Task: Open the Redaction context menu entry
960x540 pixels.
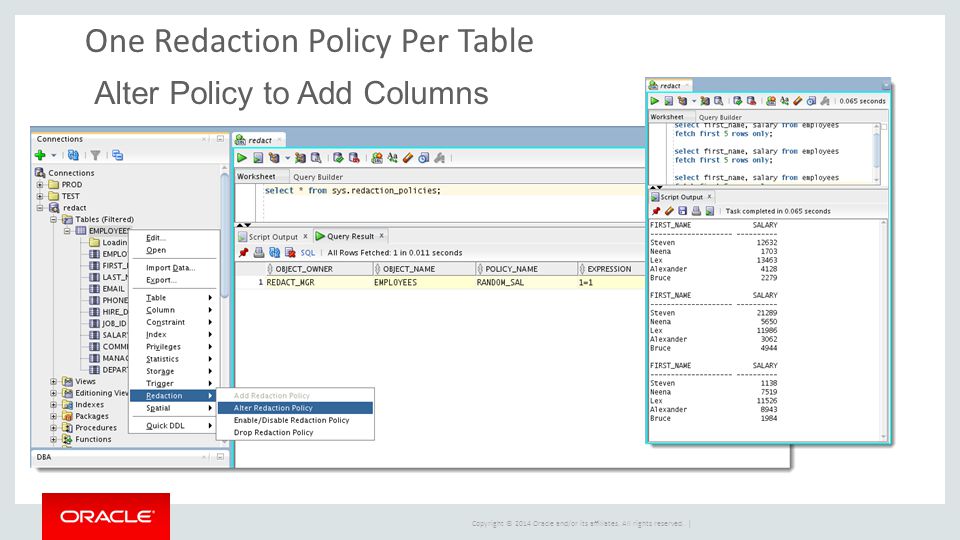Action: pyautogui.click(x=173, y=396)
